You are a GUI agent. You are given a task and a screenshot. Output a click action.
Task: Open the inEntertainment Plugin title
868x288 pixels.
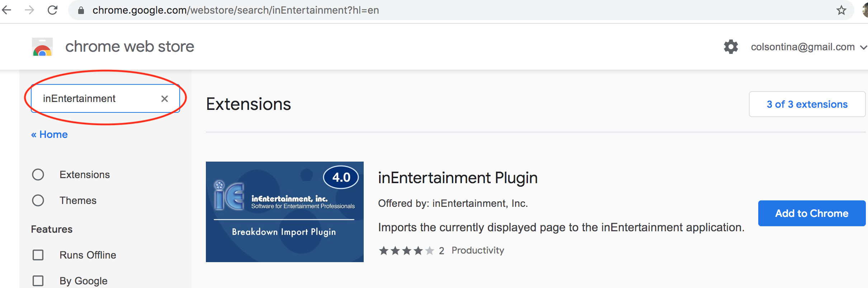tap(458, 178)
